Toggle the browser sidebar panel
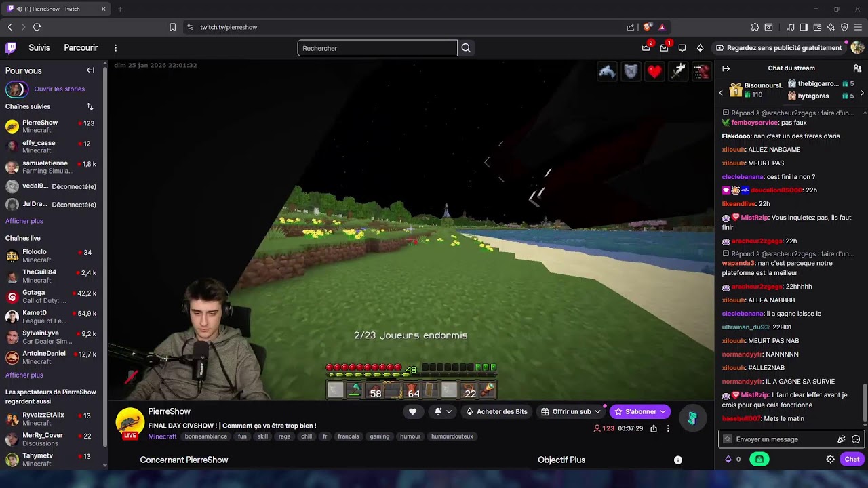The width and height of the screenshot is (868, 488). point(804,27)
